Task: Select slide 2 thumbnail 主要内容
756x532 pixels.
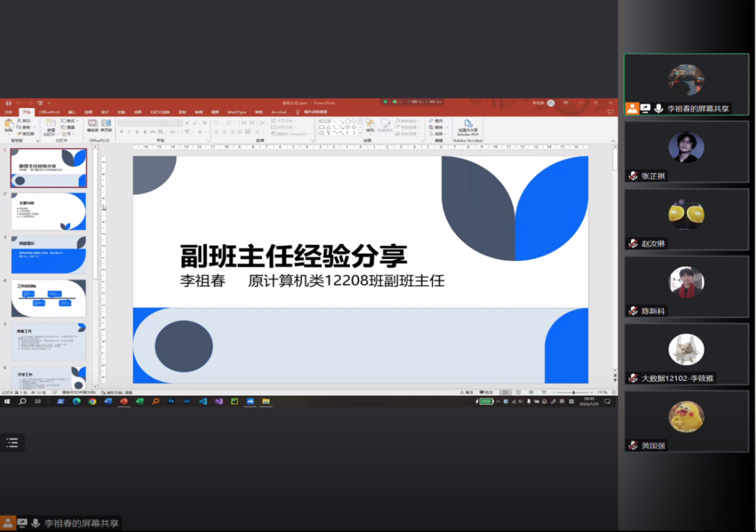Action: coord(48,211)
